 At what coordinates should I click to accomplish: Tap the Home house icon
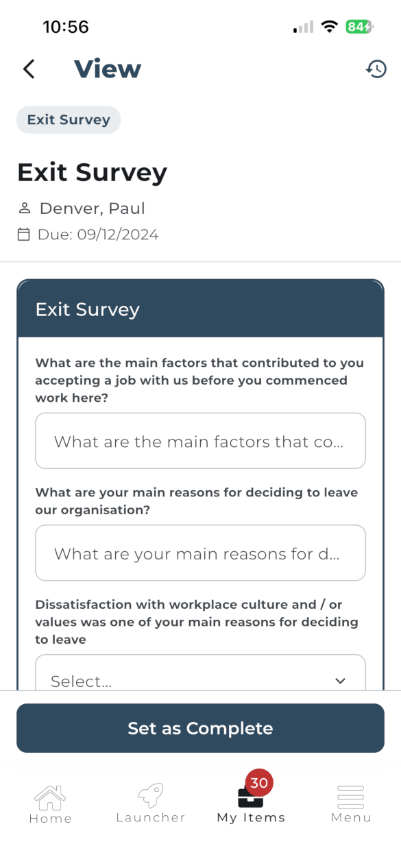(50, 797)
